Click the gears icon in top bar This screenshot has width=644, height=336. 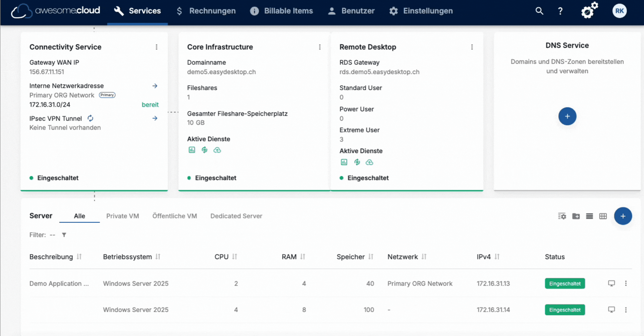[x=589, y=10]
